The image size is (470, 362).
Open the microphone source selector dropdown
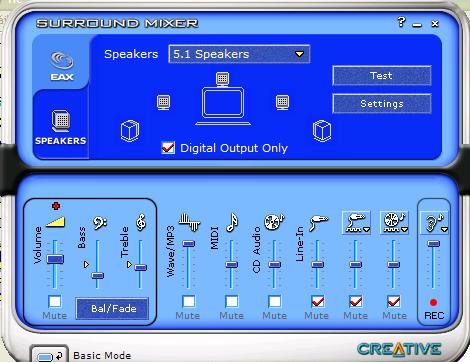click(x=356, y=222)
